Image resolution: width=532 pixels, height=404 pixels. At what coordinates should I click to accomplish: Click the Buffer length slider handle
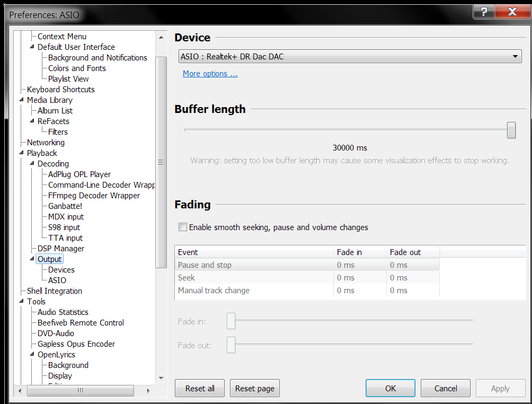511,130
